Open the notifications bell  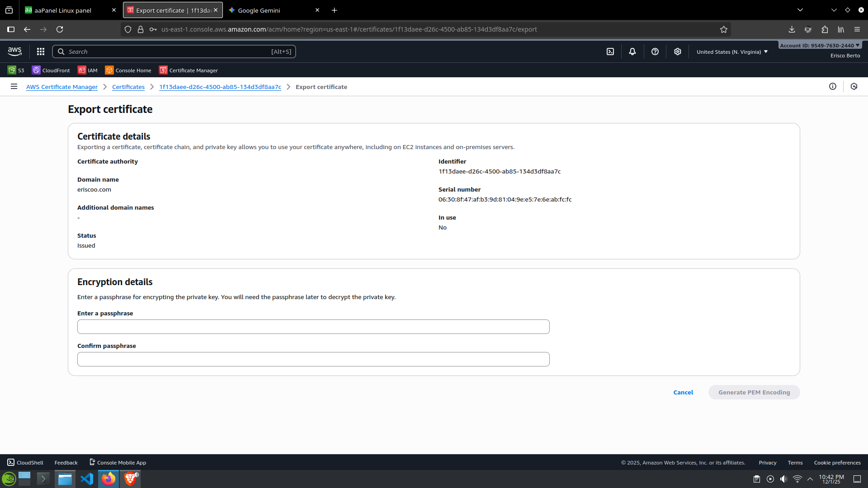(x=632, y=52)
